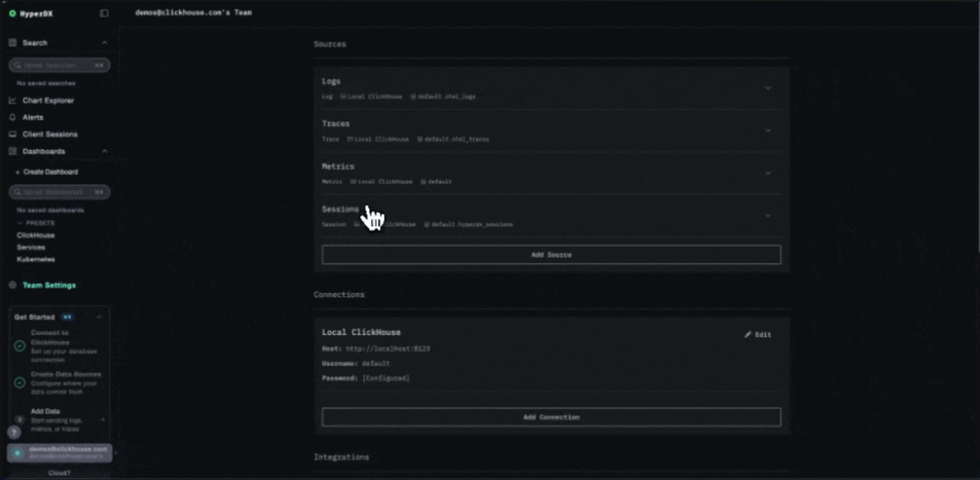Click the Chart Explorer icon
Screen dimensions: 980x480
pos(13,100)
